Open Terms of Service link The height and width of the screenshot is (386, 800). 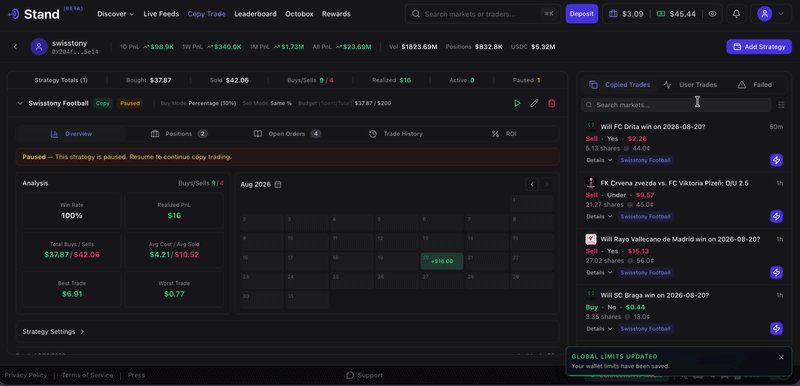[x=87, y=375]
